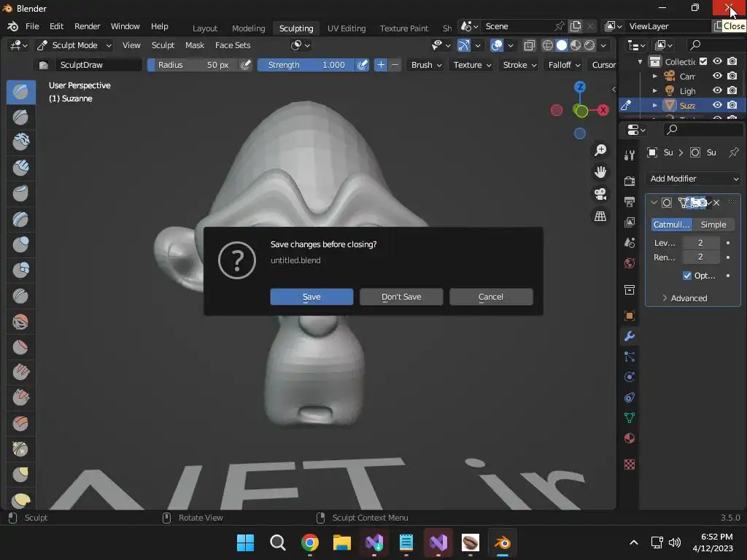Select the Draw Sharp brush tool
The image size is (747, 560).
click(20, 117)
